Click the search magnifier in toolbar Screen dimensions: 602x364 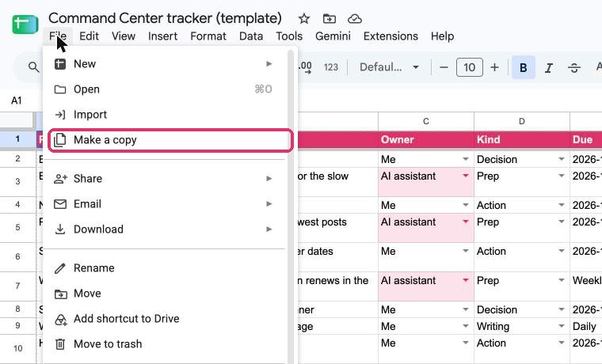(34, 67)
